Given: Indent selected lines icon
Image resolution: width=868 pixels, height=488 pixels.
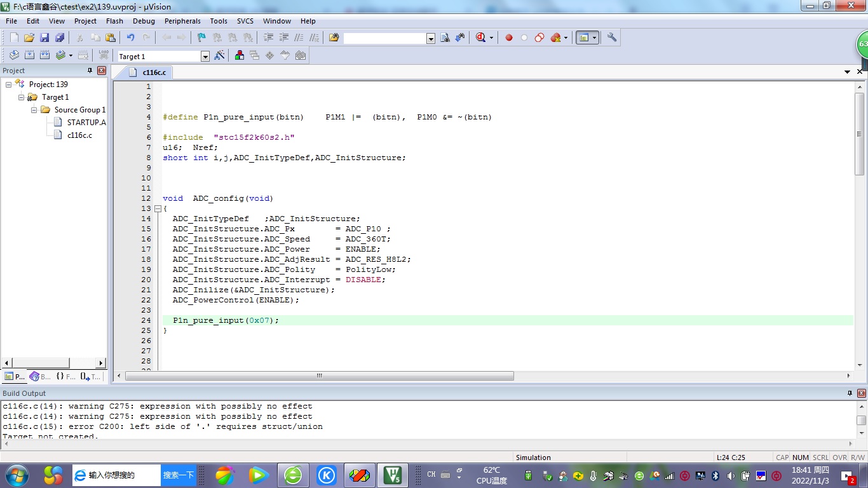Looking at the screenshot, I should (x=268, y=37).
